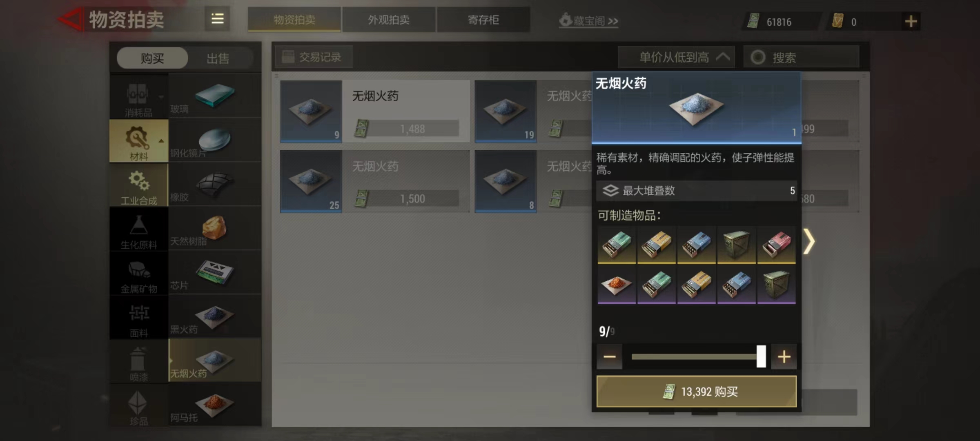The image size is (980, 441).
Task: Open the 外观拍卖 tab
Action: 389,19
